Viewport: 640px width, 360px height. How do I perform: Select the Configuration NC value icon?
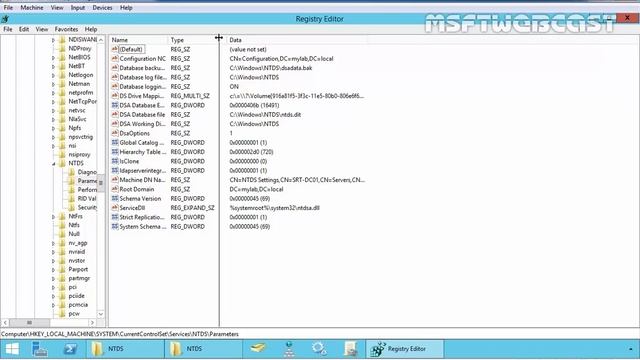tap(115, 58)
